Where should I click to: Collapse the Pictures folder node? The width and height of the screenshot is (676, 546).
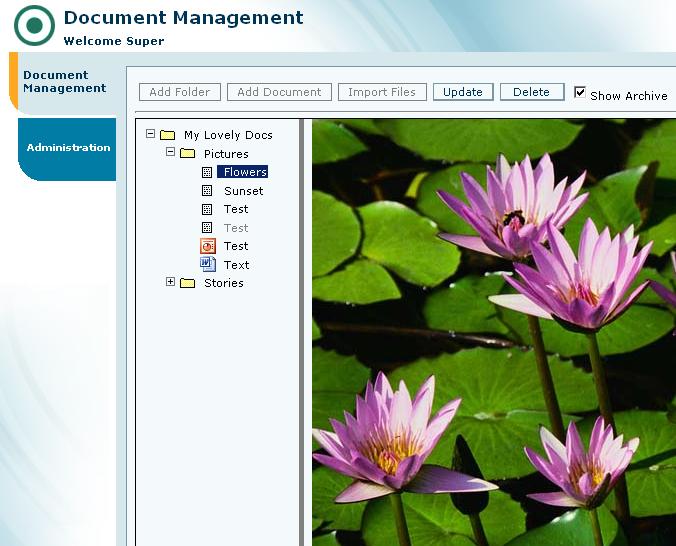click(x=170, y=152)
